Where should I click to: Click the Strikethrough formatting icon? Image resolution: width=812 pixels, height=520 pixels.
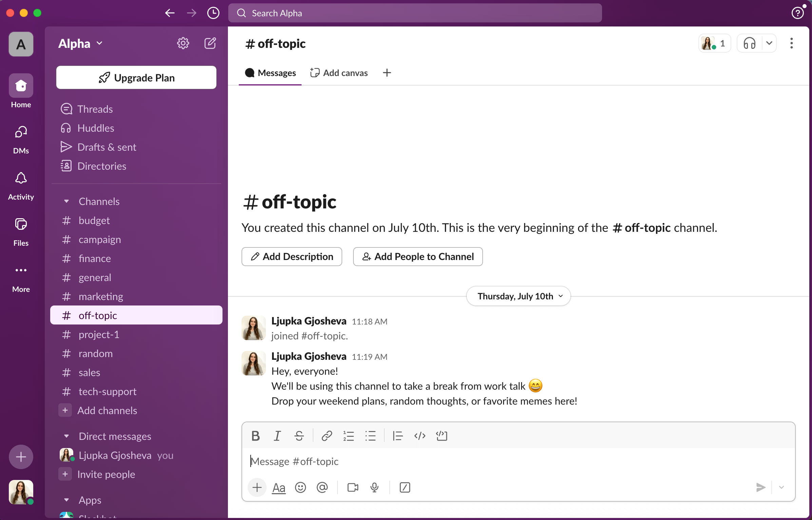pyautogui.click(x=299, y=435)
